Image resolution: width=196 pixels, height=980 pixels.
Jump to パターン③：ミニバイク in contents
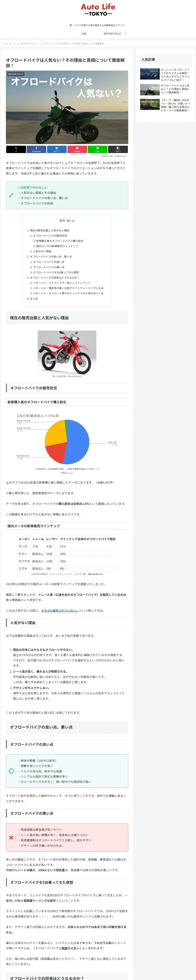tap(68, 293)
